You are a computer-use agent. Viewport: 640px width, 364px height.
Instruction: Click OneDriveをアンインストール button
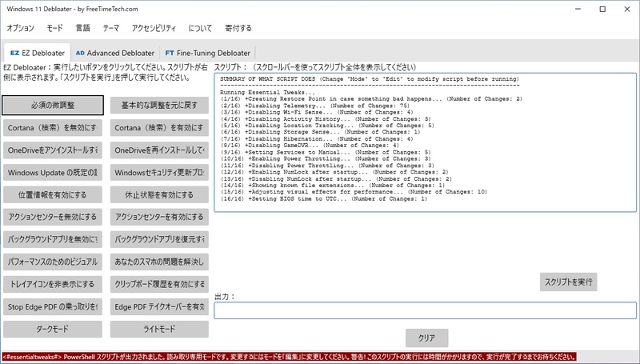point(53,150)
